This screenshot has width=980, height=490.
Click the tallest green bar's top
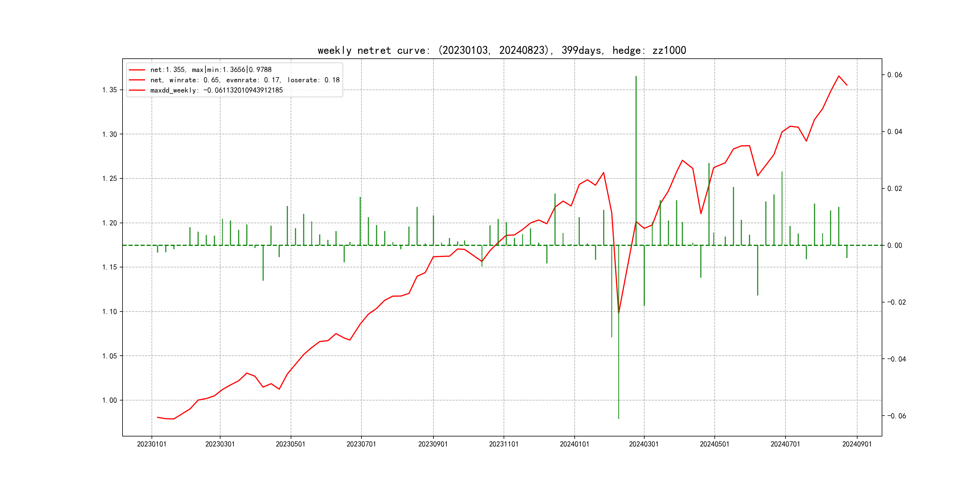click(636, 77)
